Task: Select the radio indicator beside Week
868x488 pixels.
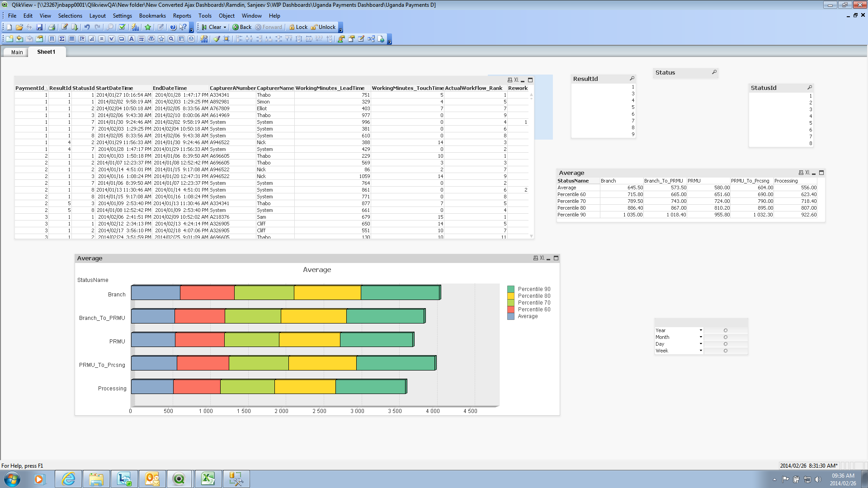Action: pyautogui.click(x=726, y=351)
